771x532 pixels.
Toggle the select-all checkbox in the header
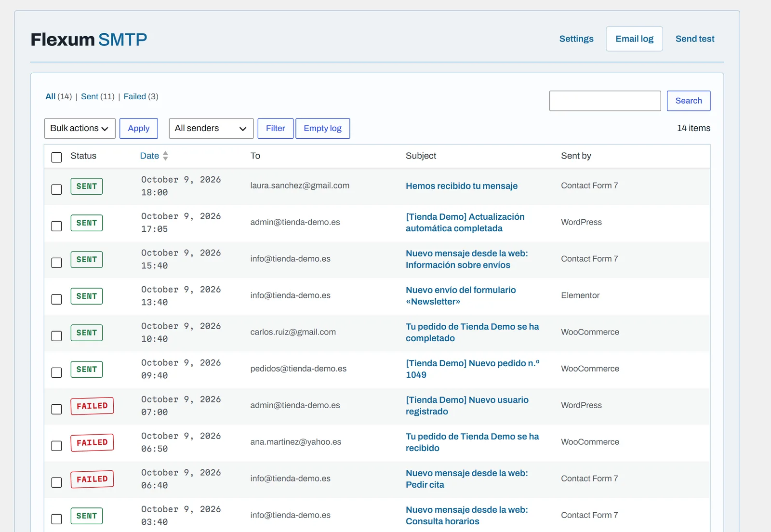pyautogui.click(x=56, y=158)
